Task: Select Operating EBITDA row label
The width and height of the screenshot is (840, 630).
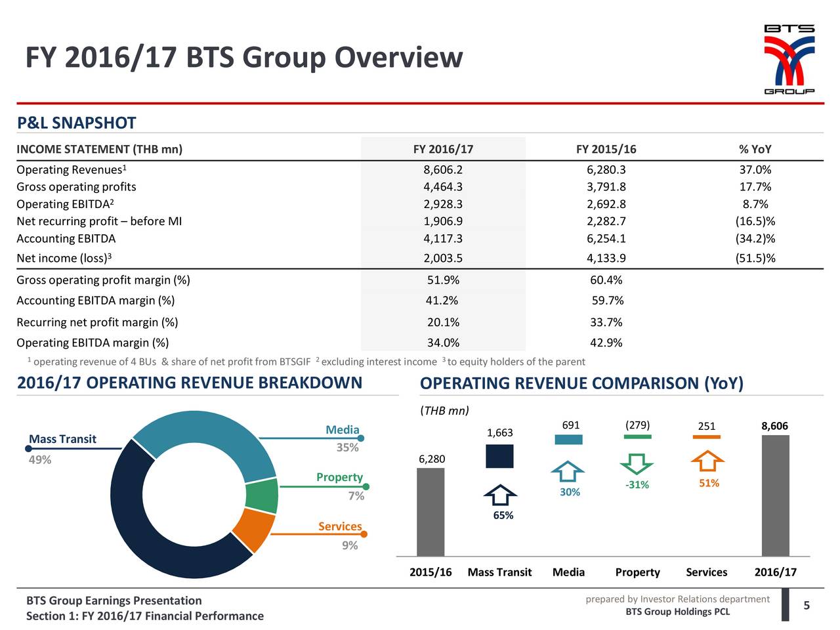Action: [x=66, y=203]
